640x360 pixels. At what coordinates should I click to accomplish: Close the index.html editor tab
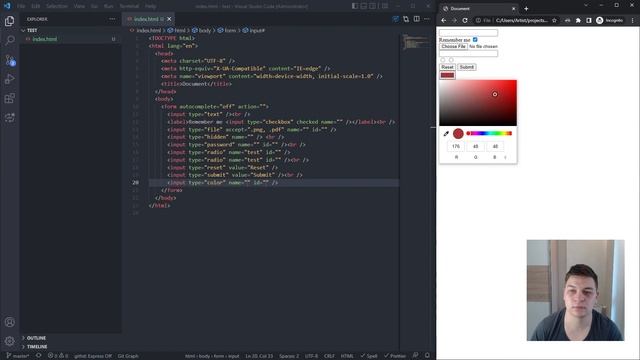[169, 19]
